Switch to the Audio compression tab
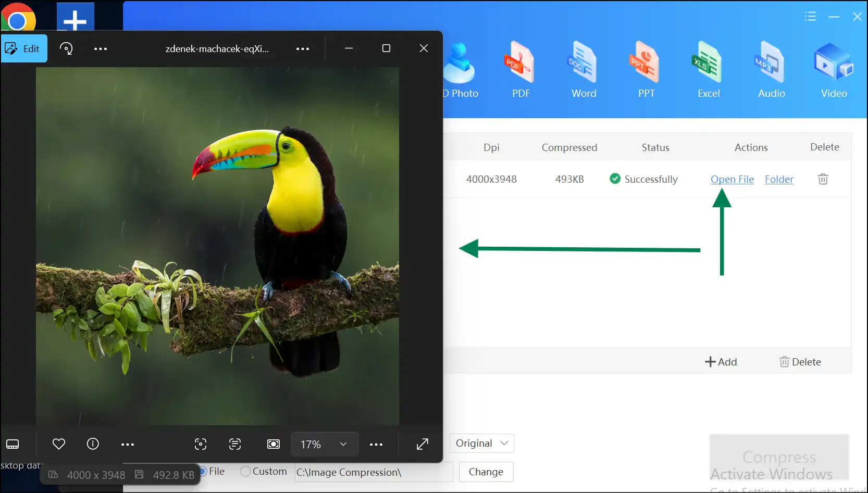This screenshot has height=493, width=868. [771, 70]
